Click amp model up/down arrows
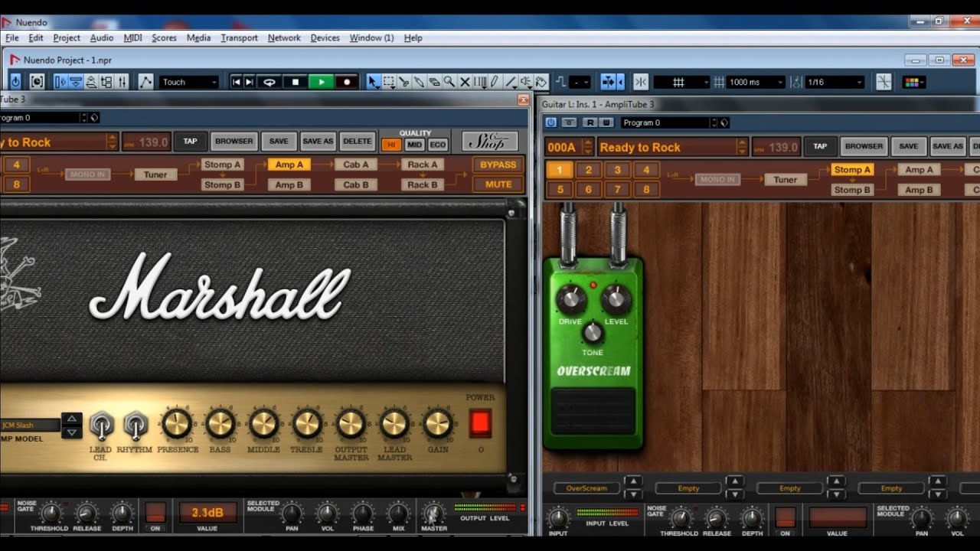 coord(71,425)
